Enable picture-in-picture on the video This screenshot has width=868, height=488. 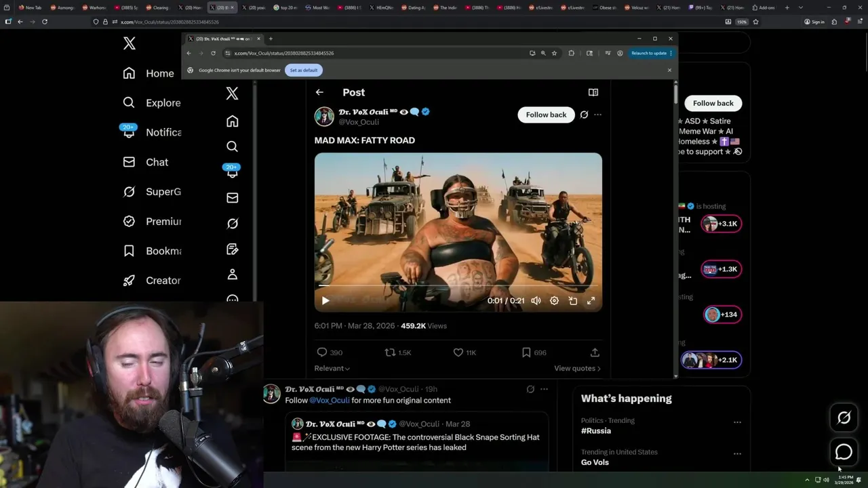point(573,301)
